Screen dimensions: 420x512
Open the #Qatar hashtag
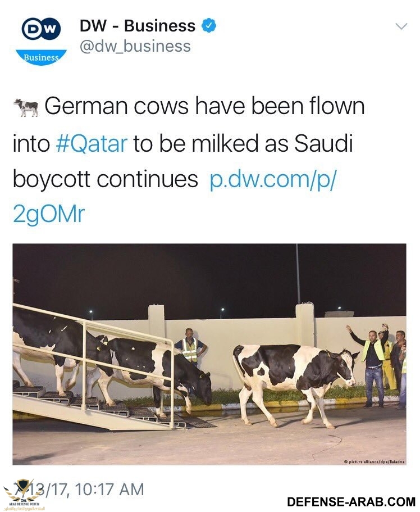tap(92, 143)
